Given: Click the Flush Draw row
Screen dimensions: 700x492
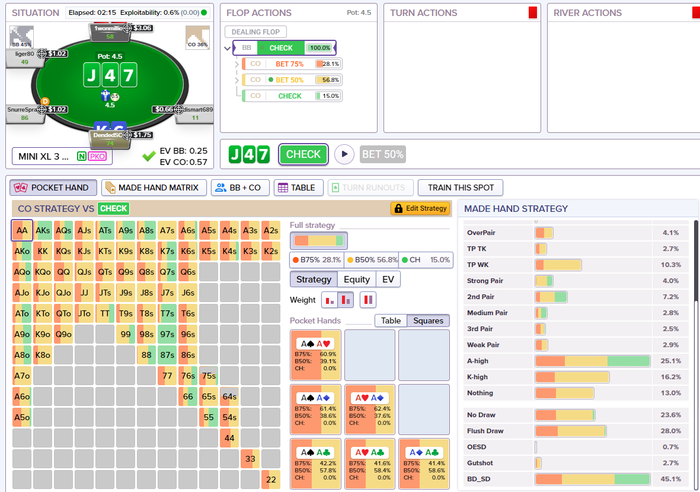Looking at the screenshot, I should pos(578,431).
